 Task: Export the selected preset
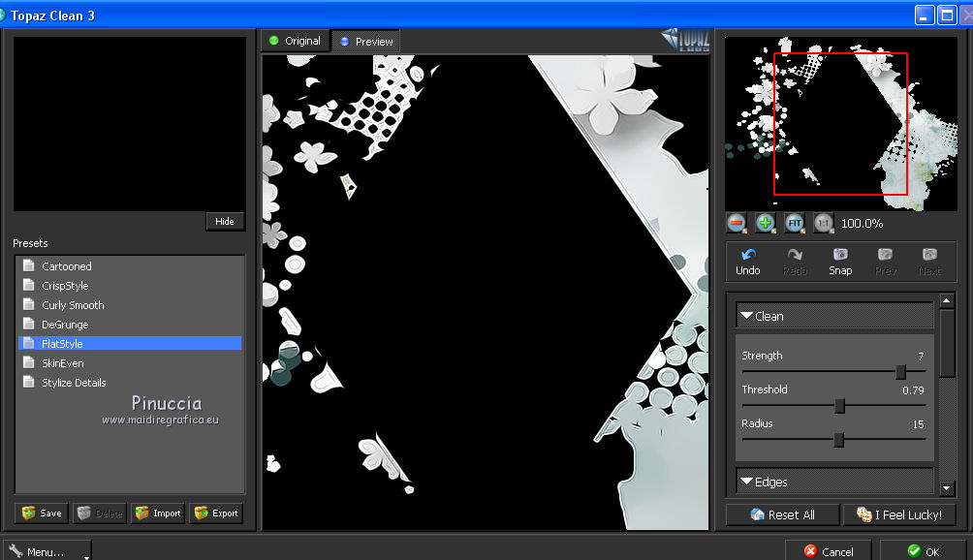pyautogui.click(x=216, y=513)
